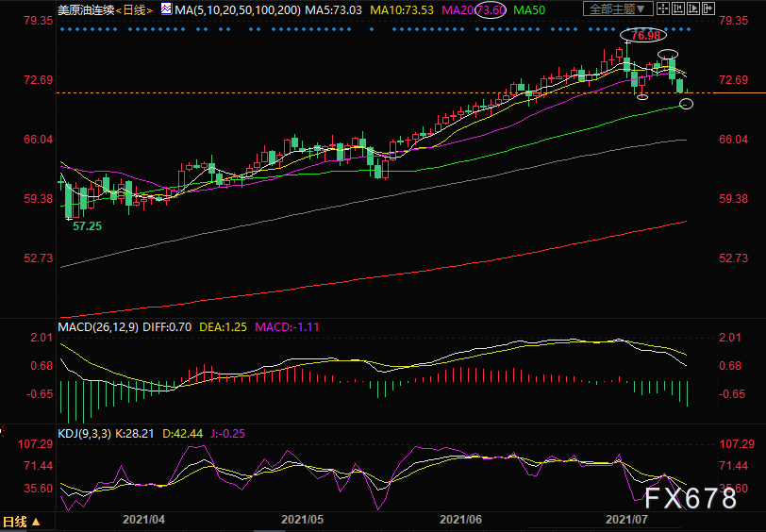Click the DEA:1.25 value
This screenshot has width=766, height=532.
pos(224,326)
